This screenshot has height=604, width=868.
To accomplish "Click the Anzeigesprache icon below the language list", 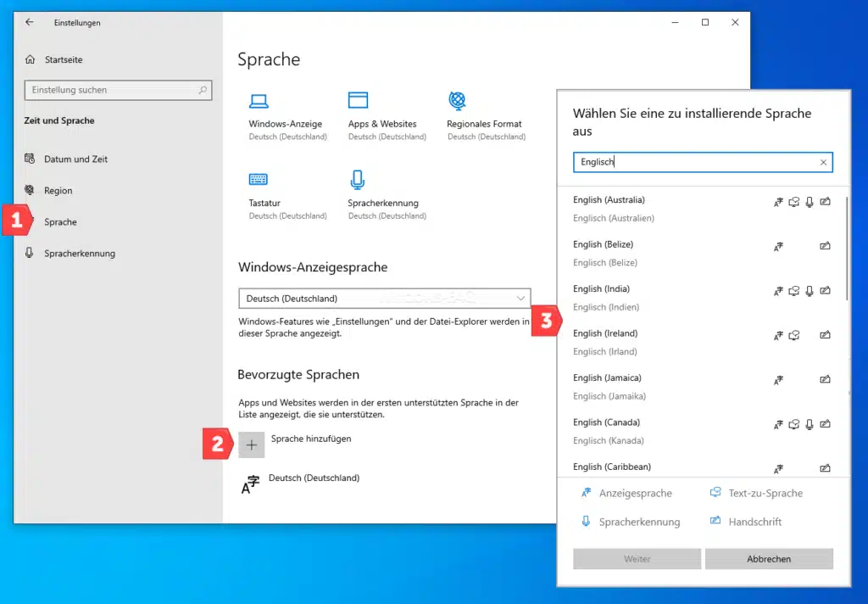I will [x=587, y=492].
